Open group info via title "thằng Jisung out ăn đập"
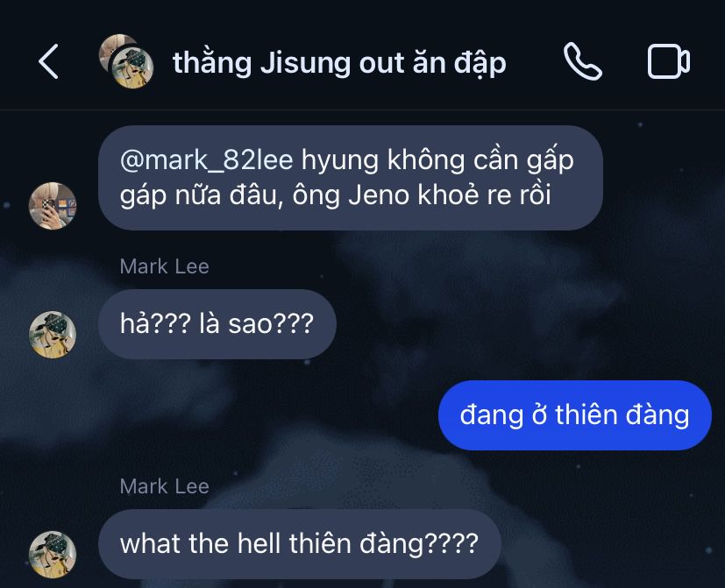 (x=339, y=63)
